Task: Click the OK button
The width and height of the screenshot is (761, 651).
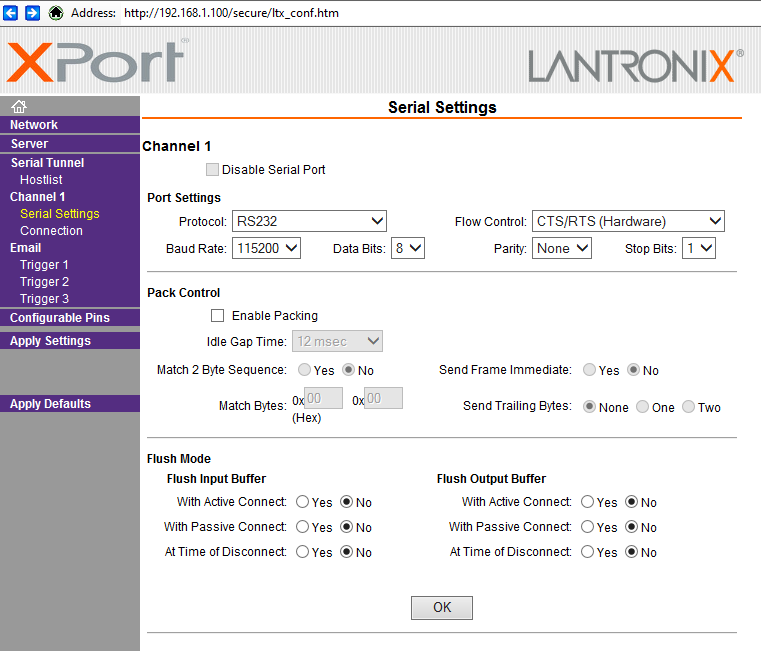Action: coord(442,607)
